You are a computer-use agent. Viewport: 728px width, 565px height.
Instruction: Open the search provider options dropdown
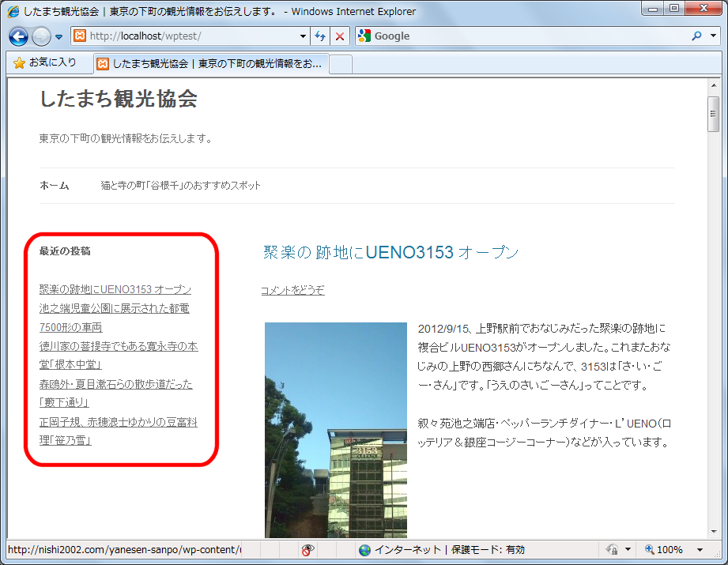point(714,36)
